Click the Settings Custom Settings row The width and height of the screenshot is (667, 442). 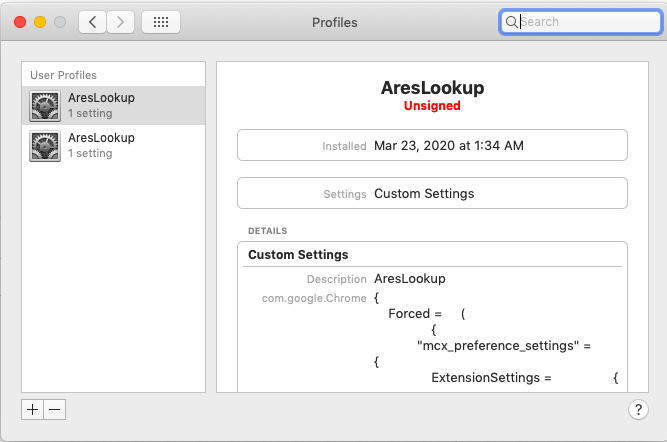pyautogui.click(x=432, y=193)
